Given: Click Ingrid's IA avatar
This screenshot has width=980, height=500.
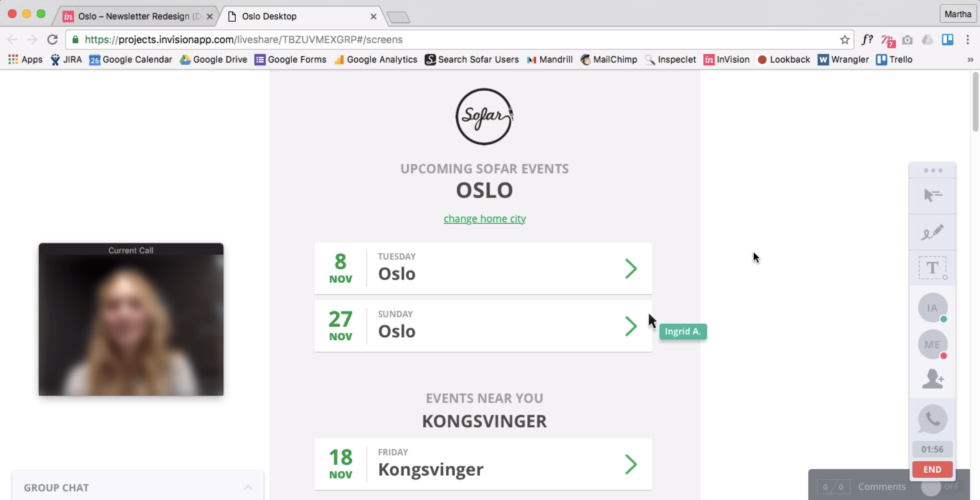Looking at the screenshot, I should click(x=933, y=308).
